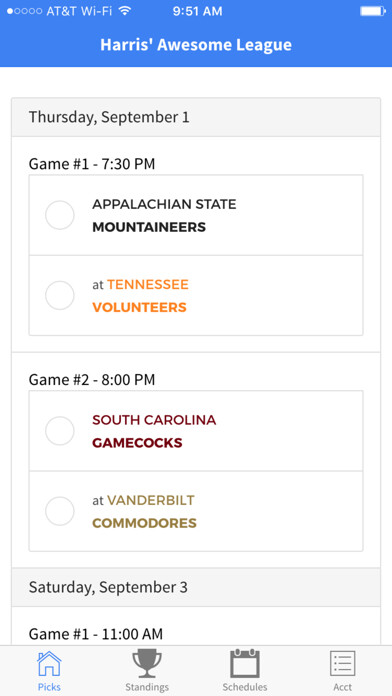The width and height of the screenshot is (392, 696).
Task: Tap the Harris' Awesome League title
Action: 196,45
